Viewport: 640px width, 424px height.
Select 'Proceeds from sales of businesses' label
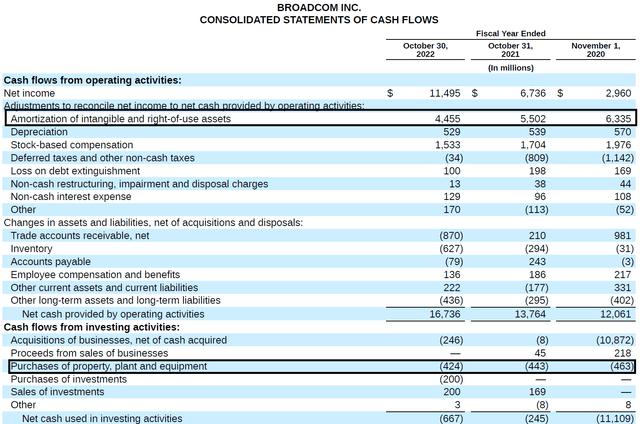tap(89, 353)
